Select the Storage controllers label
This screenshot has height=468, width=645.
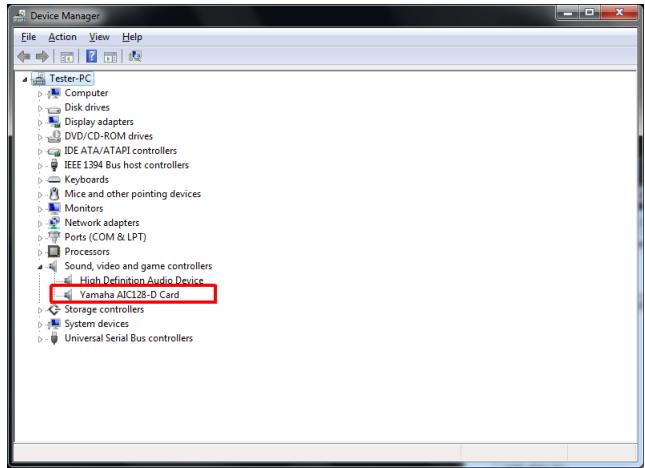tap(104, 309)
